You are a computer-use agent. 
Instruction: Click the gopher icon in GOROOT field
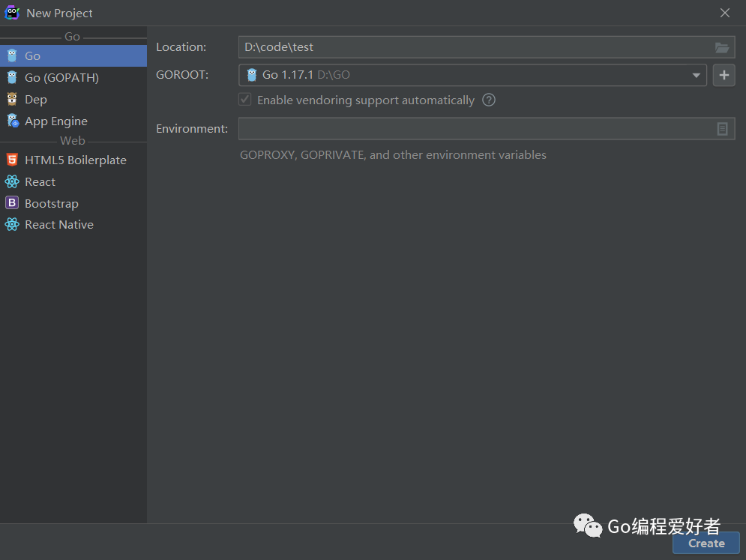pyautogui.click(x=252, y=75)
